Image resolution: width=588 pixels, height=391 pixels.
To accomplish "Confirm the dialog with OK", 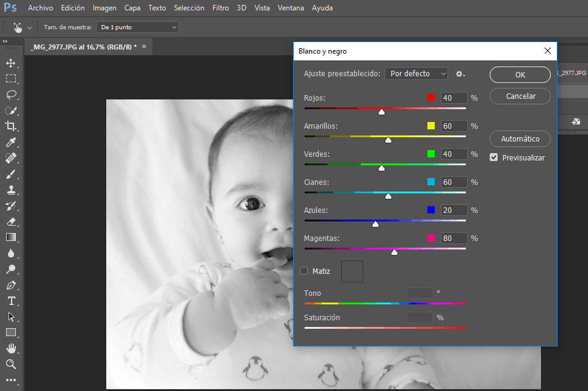I will click(520, 74).
